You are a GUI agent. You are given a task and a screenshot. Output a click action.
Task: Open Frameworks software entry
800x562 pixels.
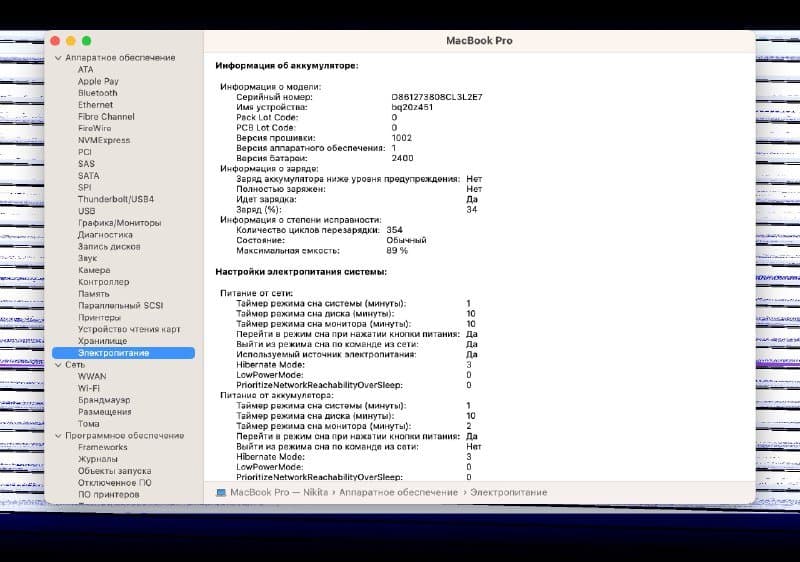(x=103, y=447)
